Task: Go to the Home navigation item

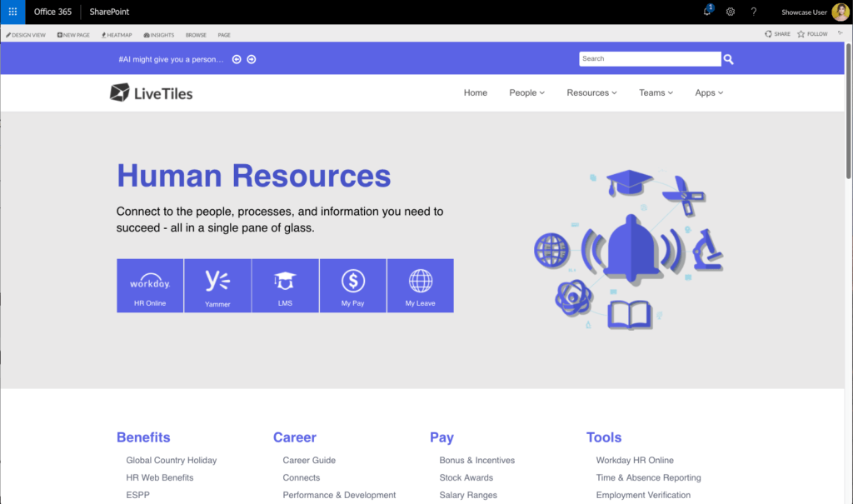Action: [x=476, y=93]
